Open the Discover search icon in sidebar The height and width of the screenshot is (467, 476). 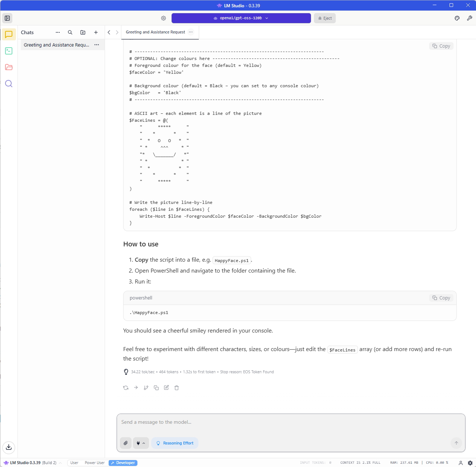click(x=9, y=84)
